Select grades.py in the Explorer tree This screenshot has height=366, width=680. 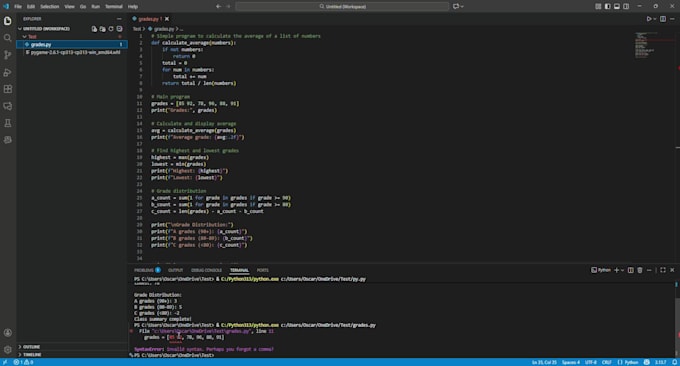72,44
